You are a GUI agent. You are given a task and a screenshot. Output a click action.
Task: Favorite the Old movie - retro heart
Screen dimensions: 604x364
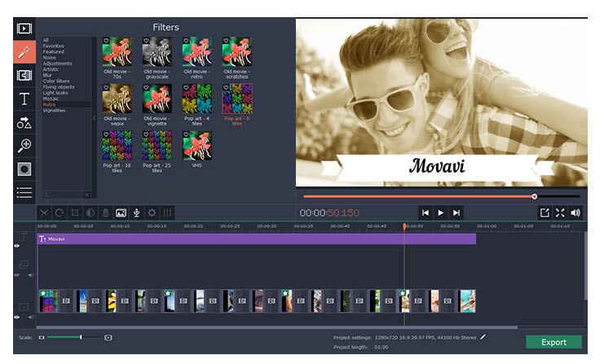(x=186, y=41)
